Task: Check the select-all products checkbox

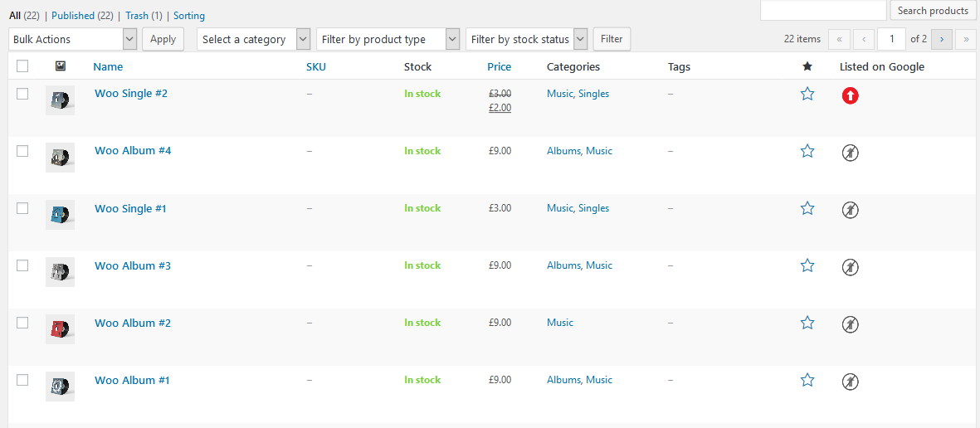Action: [x=22, y=66]
